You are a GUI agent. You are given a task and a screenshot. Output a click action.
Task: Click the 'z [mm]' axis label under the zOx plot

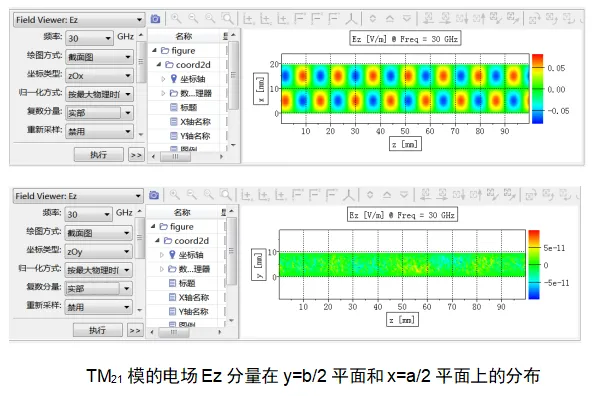[405, 144]
